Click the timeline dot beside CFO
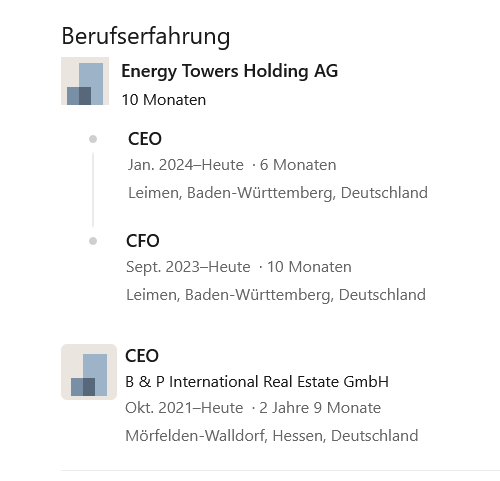 pos(93,241)
